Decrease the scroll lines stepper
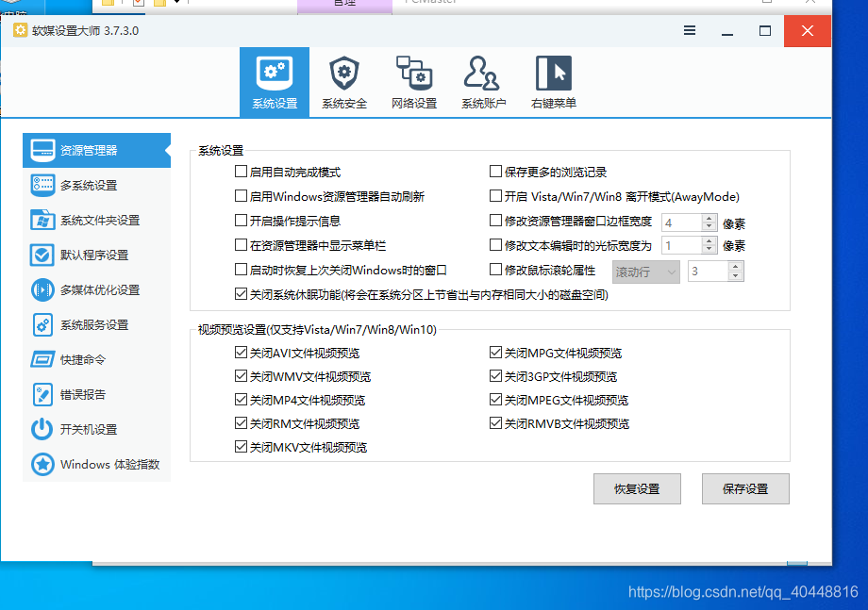The width and height of the screenshot is (868, 610). click(x=735, y=275)
